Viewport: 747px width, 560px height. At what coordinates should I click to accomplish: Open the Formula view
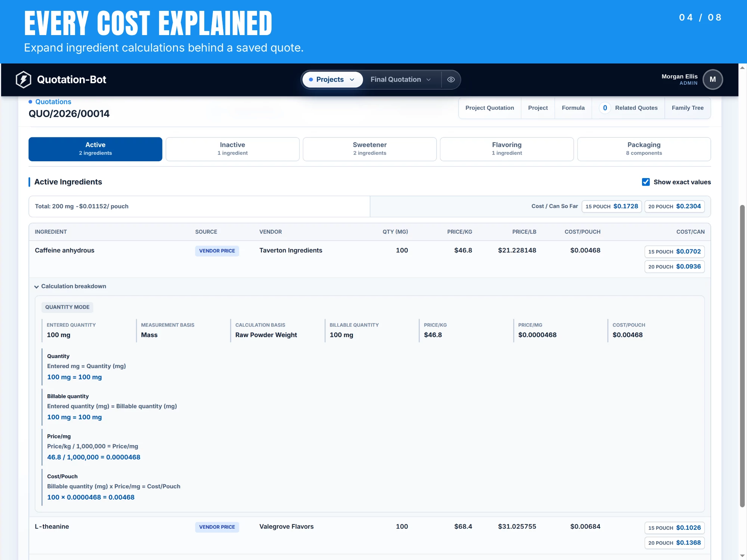tap(573, 108)
